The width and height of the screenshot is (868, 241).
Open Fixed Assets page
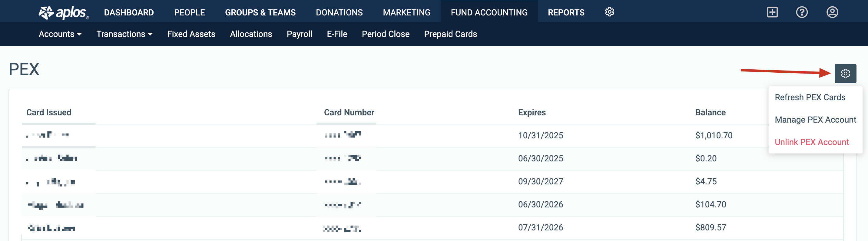(x=191, y=34)
